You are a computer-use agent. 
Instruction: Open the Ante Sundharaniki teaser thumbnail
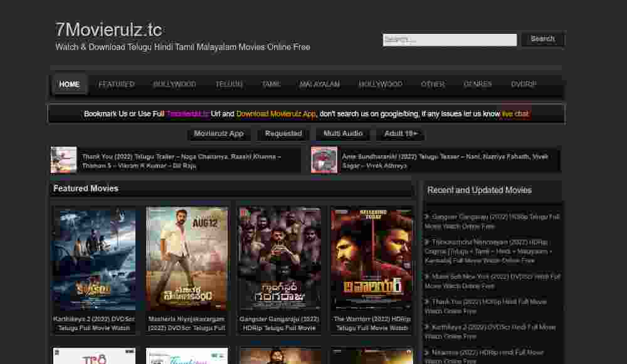324,160
